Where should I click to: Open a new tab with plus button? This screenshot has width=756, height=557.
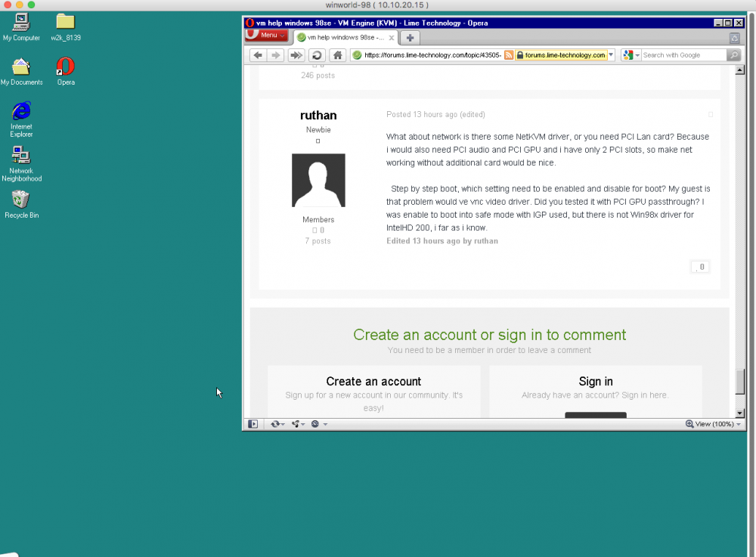(410, 38)
